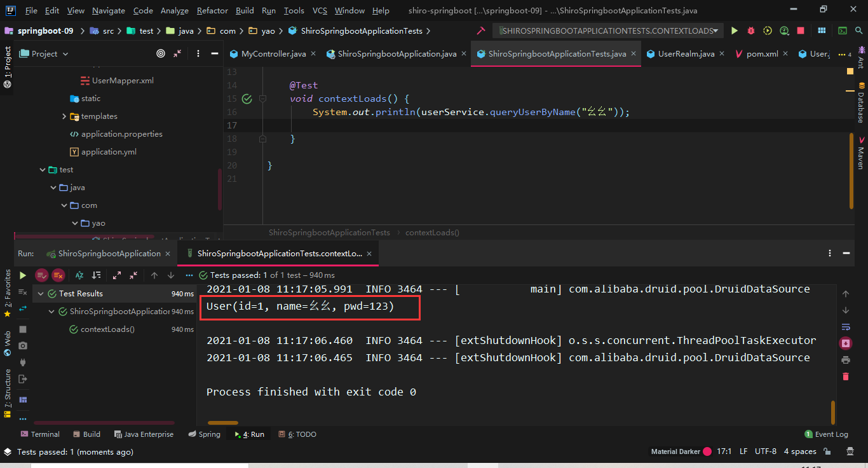Print console output with printer icon

click(845, 360)
